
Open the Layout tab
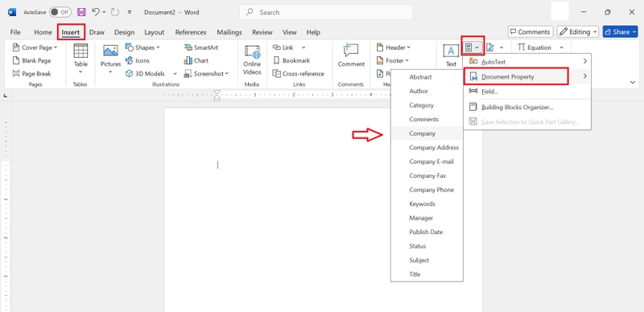click(x=155, y=32)
